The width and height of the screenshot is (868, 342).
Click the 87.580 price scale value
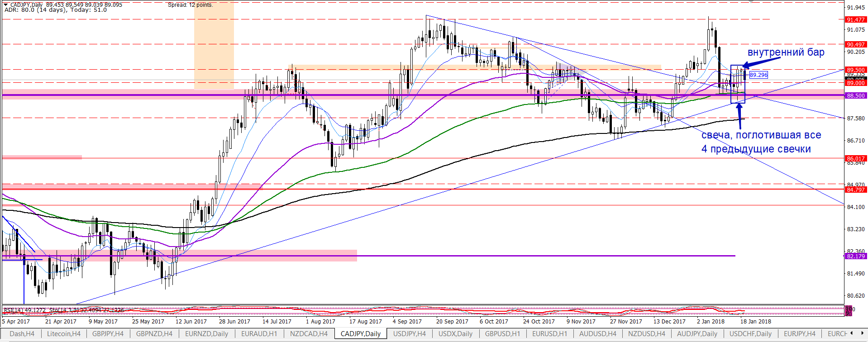point(856,119)
